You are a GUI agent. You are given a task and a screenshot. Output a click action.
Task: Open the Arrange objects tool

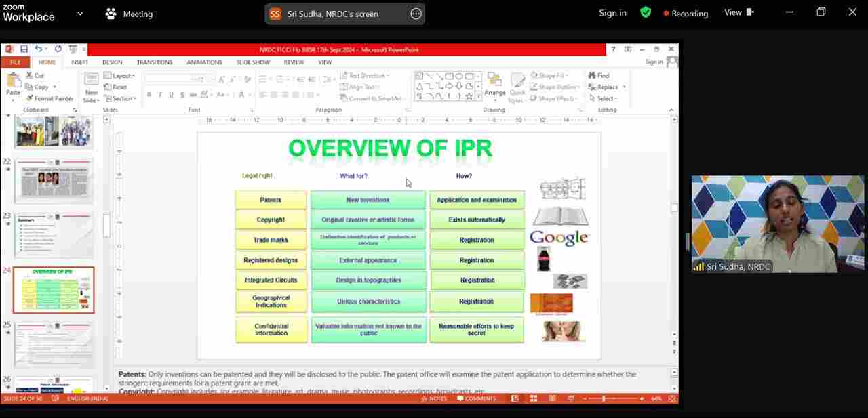point(494,84)
